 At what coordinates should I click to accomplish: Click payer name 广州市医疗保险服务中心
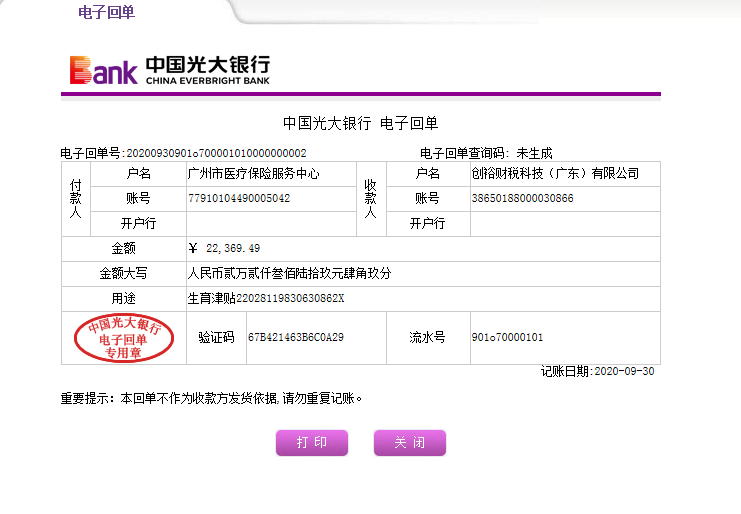click(254, 173)
